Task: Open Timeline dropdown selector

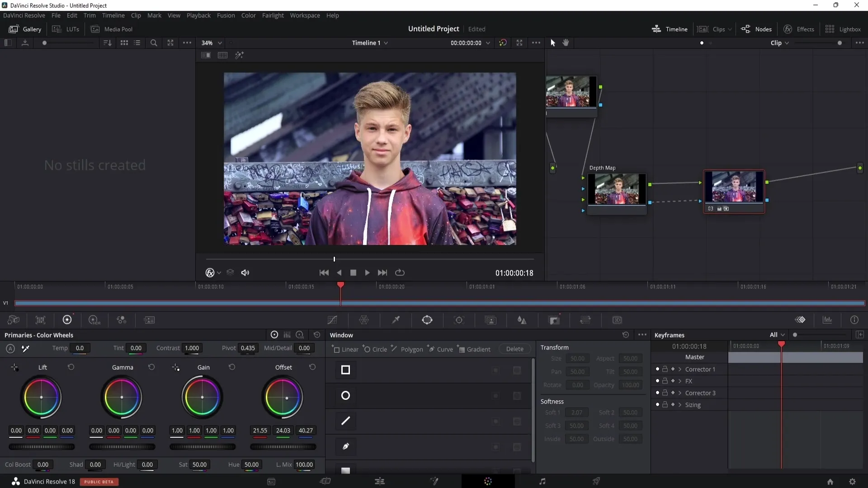Action: click(369, 42)
